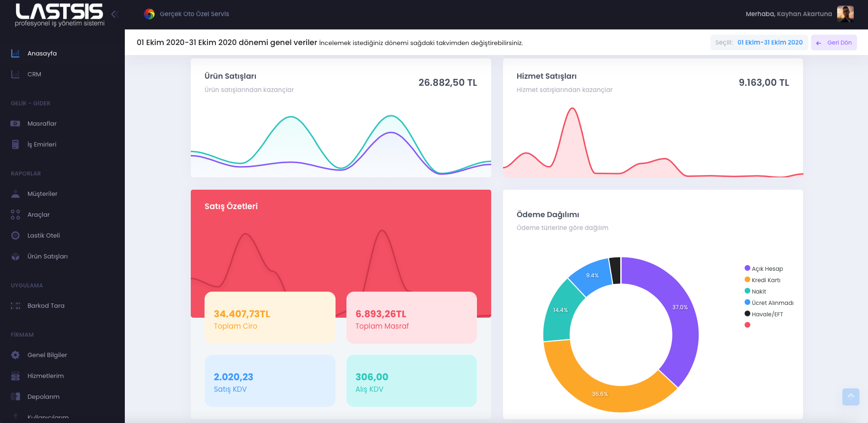Image resolution: width=868 pixels, height=423 pixels.
Task: Open Genel Bilgiler settings
Action: pyautogui.click(x=47, y=355)
